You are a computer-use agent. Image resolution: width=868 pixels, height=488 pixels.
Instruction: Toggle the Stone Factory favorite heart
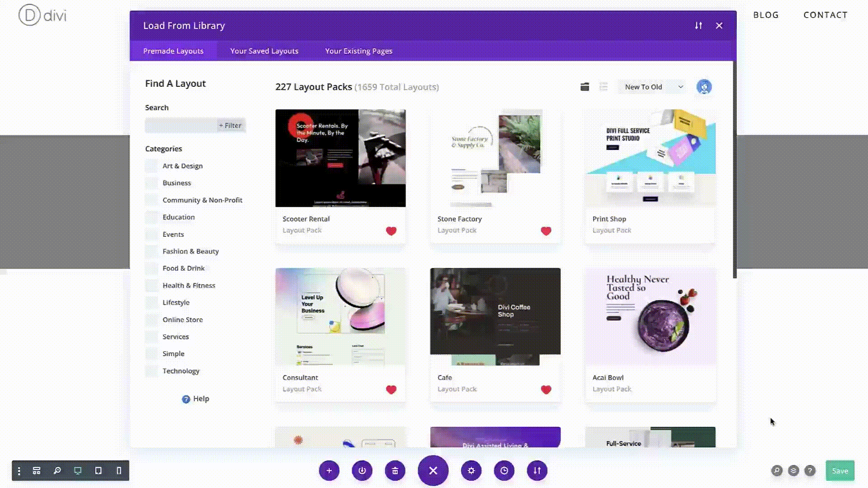(x=546, y=231)
